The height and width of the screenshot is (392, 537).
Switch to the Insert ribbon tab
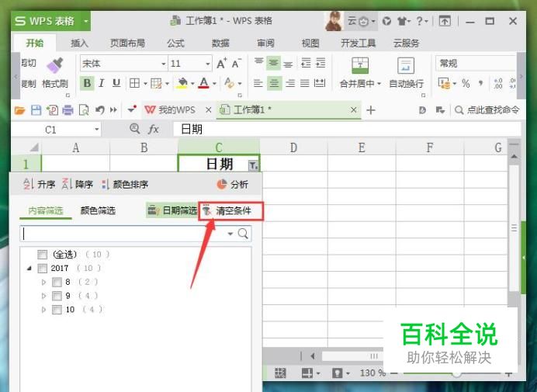click(79, 43)
